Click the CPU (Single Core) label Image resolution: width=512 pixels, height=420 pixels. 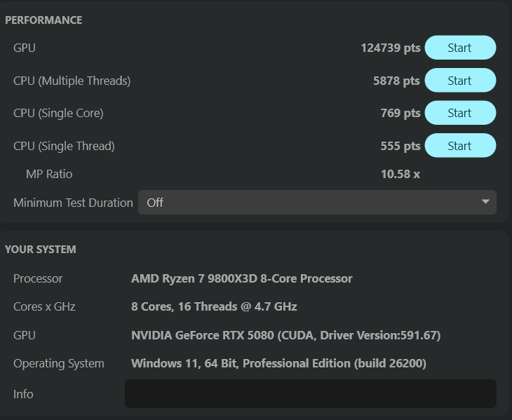[58, 114]
